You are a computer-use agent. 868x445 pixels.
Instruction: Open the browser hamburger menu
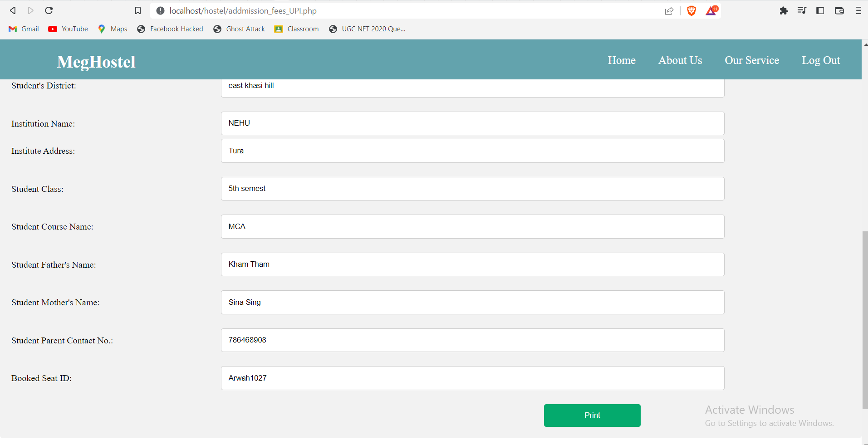click(x=858, y=10)
